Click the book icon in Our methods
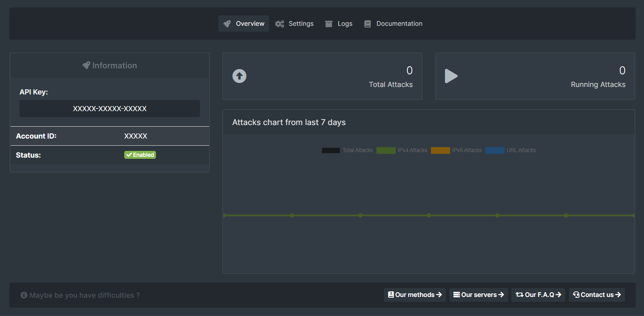Image resolution: width=644 pixels, height=316 pixels. click(391, 295)
